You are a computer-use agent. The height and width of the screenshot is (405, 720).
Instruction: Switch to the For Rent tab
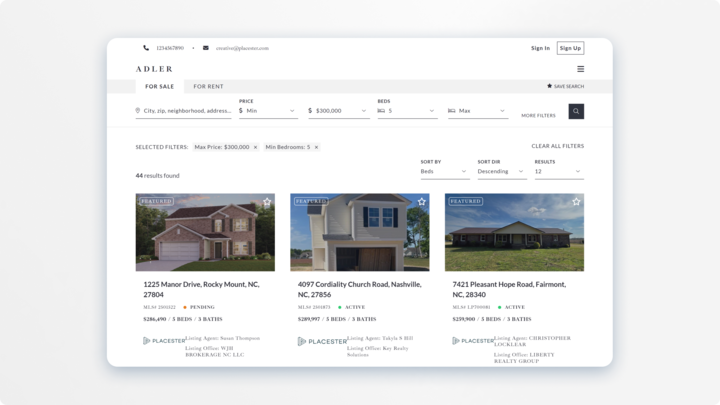tap(208, 86)
